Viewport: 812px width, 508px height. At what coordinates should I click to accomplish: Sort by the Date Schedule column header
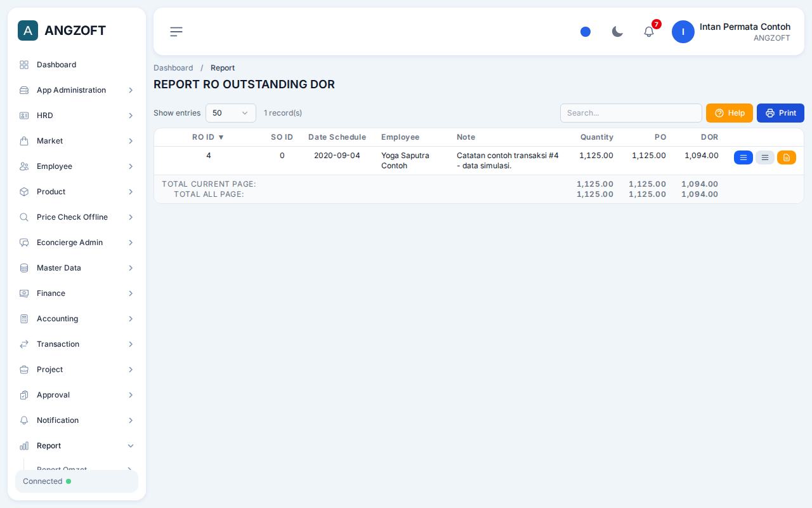coord(337,137)
